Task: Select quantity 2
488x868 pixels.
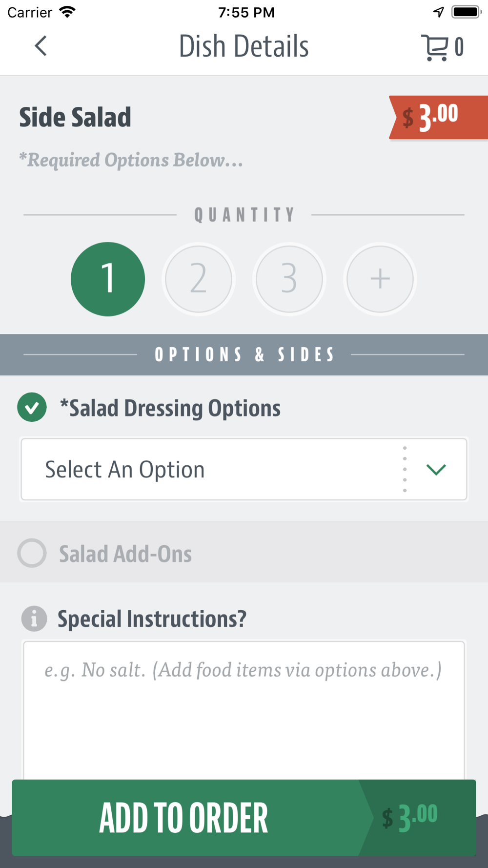Action: pyautogui.click(x=199, y=279)
